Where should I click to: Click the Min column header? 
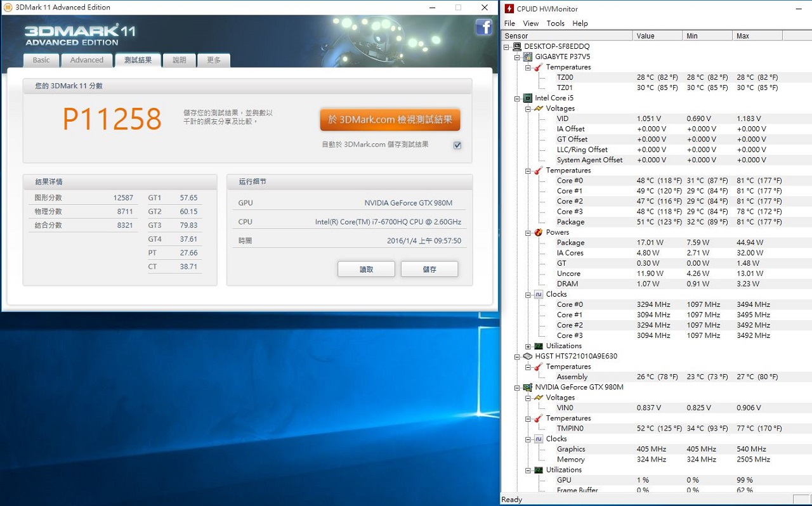pos(707,36)
